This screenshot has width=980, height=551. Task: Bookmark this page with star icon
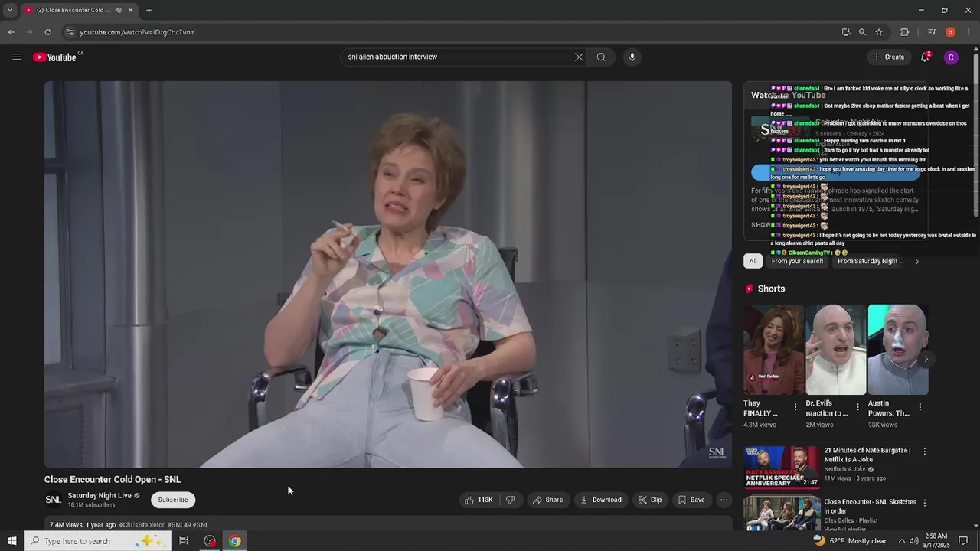click(879, 32)
